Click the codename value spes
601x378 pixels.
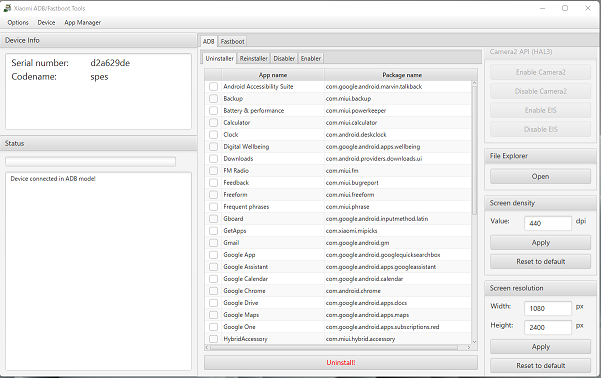99,77
